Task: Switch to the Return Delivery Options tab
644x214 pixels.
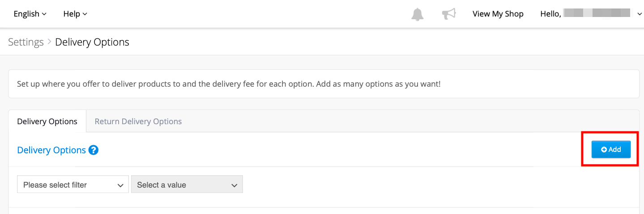Action: coord(138,122)
